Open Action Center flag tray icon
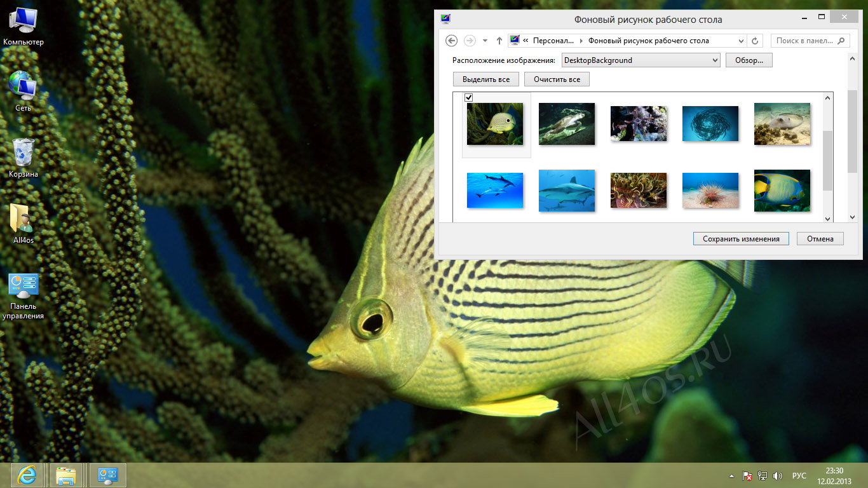The image size is (868, 488). (748, 475)
